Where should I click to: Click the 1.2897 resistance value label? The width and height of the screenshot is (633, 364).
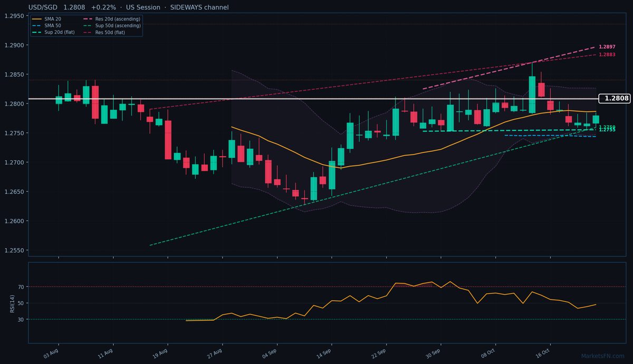coord(607,47)
